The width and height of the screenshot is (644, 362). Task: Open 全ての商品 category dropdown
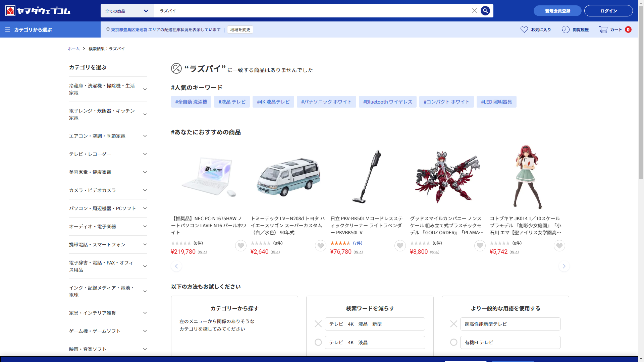pyautogui.click(x=127, y=11)
